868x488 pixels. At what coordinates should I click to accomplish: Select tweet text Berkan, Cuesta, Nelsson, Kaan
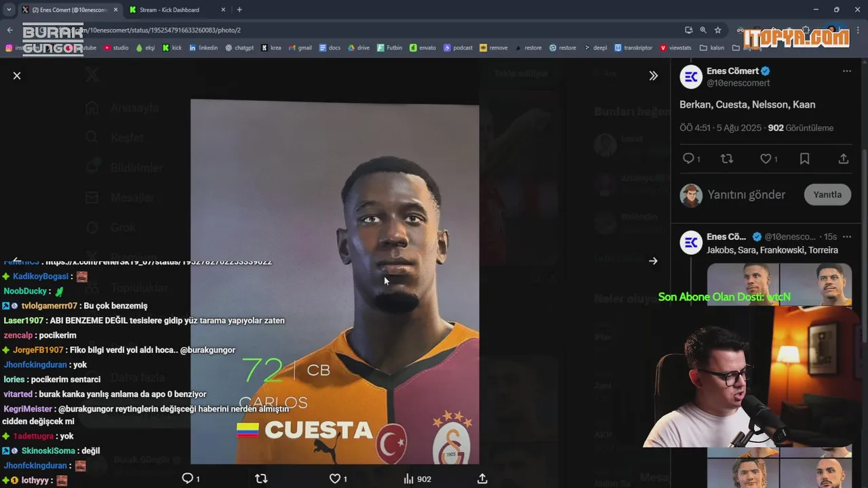tap(747, 104)
